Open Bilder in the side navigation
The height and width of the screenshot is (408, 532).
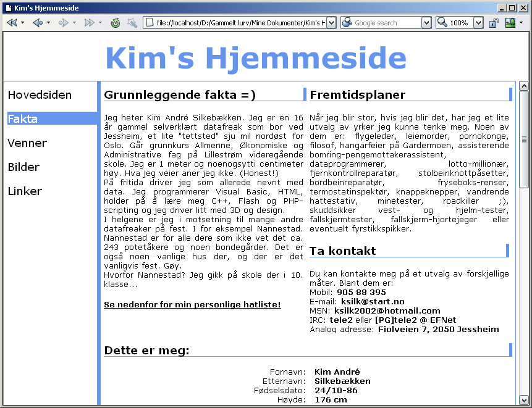[23, 167]
